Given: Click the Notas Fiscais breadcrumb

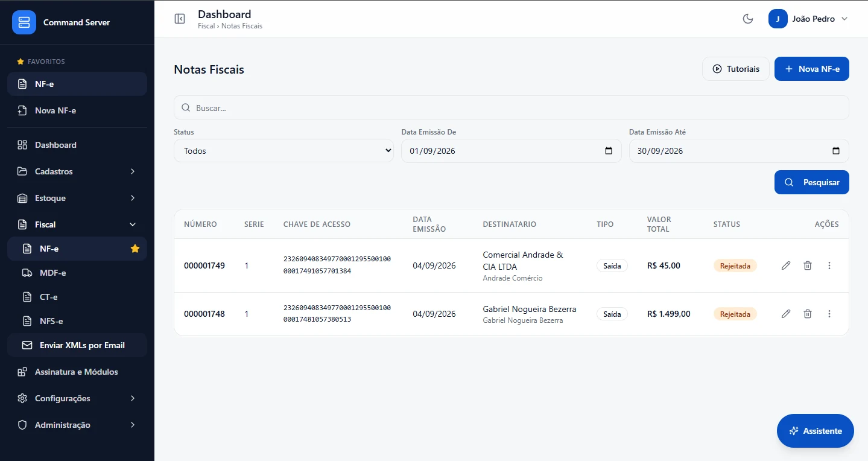Looking at the screenshot, I should point(242,26).
